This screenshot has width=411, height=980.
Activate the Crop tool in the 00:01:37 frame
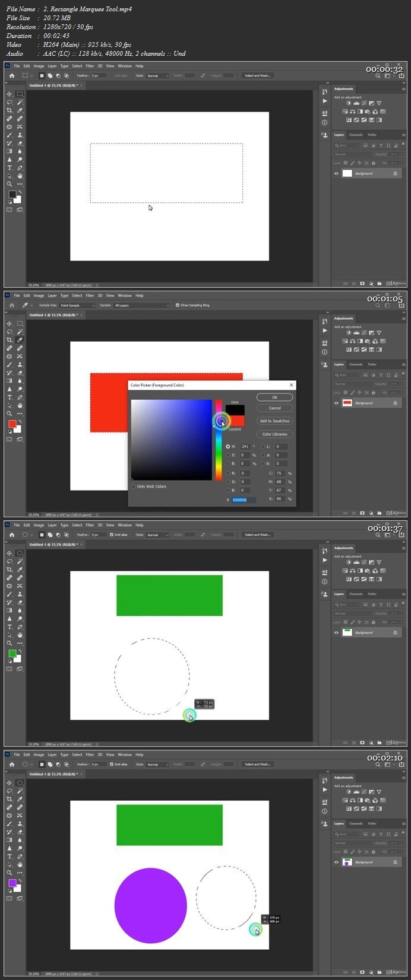click(10, 569)
